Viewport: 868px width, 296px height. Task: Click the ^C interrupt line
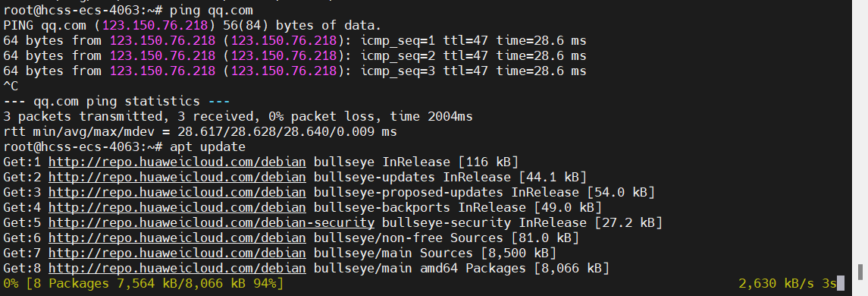click(x=11, y=86)
